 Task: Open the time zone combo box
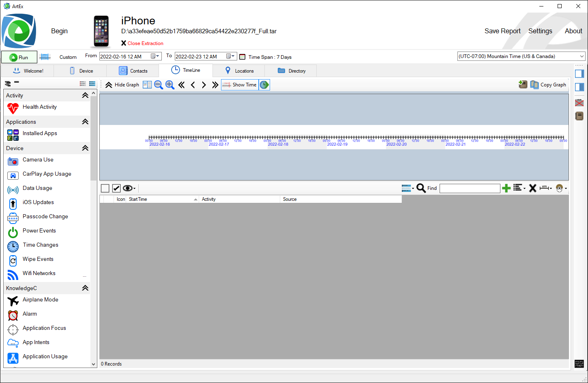point(521,56)
